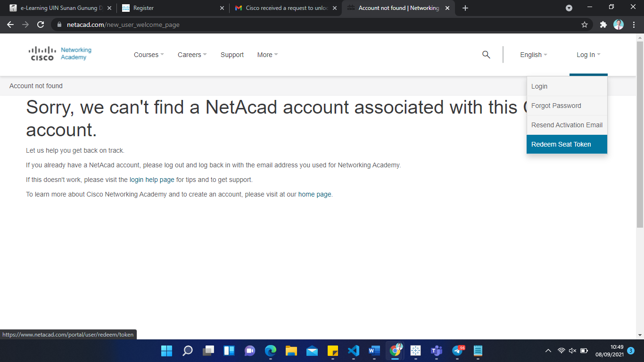Reload the page with the refresh icon

click(x=41, y=25)
